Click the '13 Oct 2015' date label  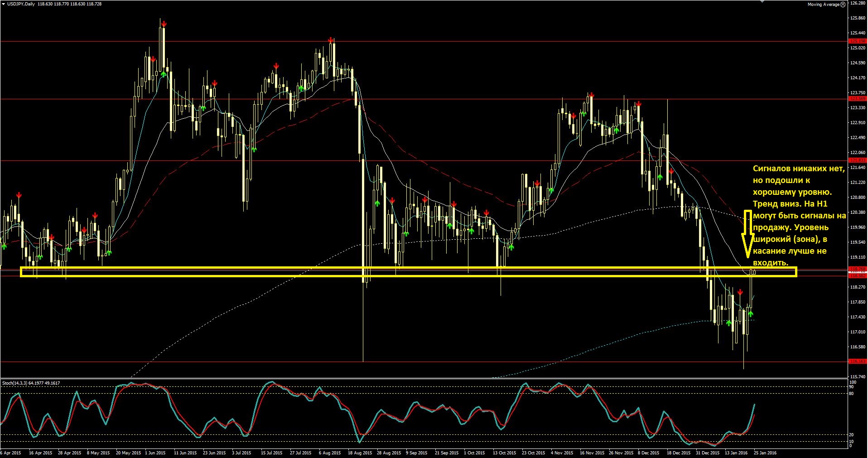click(504, 453)
